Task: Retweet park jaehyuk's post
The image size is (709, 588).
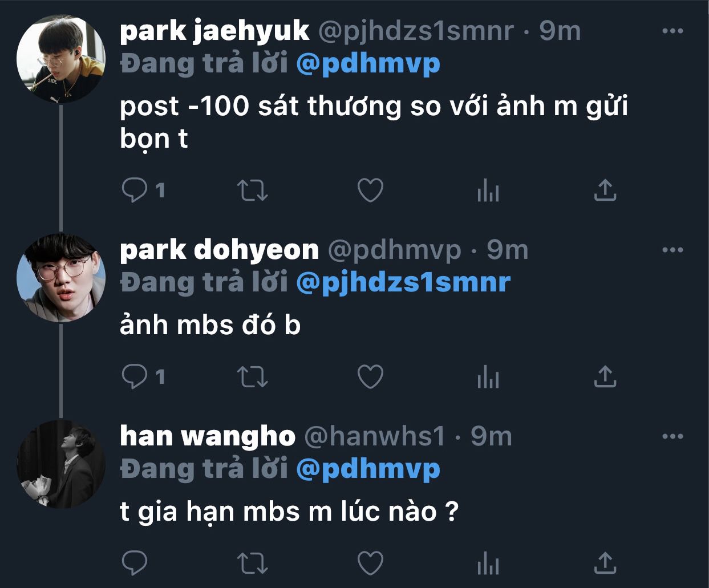Action: point(252,190)
